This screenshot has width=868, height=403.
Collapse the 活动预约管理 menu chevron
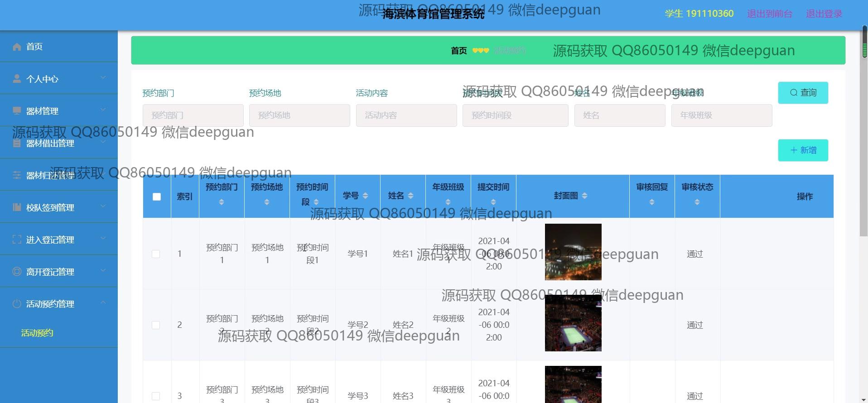tap(103, 303)
